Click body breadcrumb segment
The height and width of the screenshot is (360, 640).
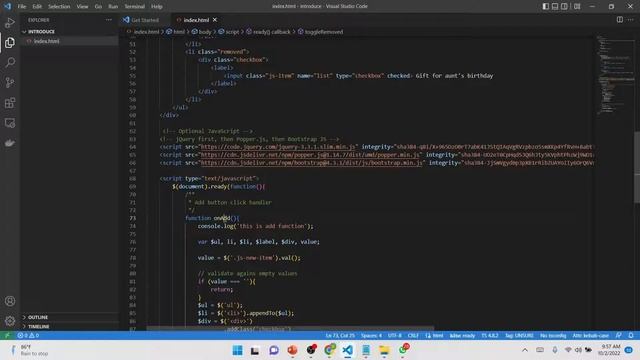[205, 32]
